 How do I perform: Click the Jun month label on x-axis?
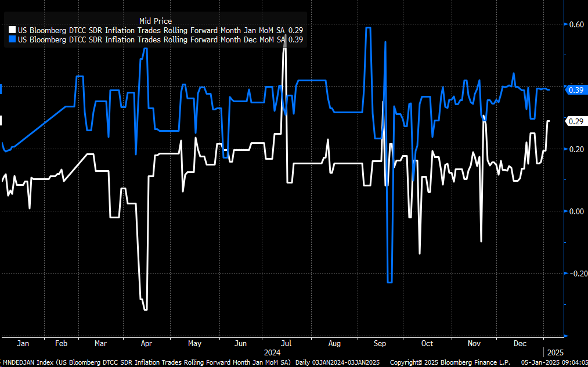[x=240, y=343]
